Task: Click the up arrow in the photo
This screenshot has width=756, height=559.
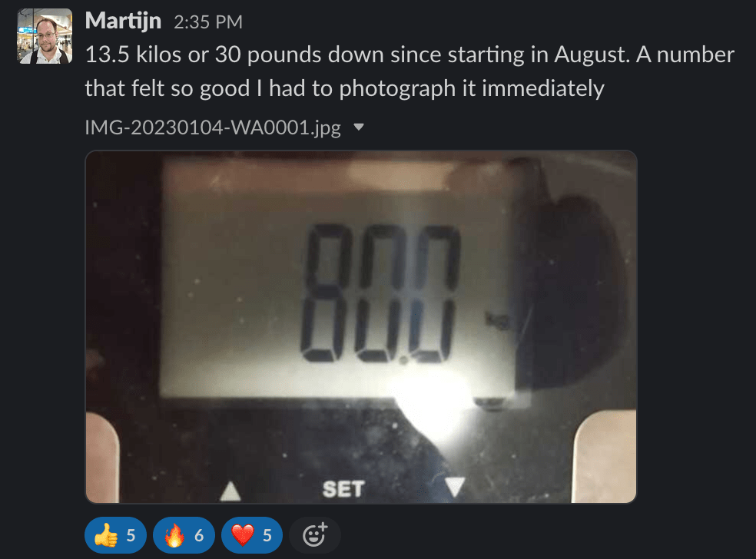Action: click(230, 491)
